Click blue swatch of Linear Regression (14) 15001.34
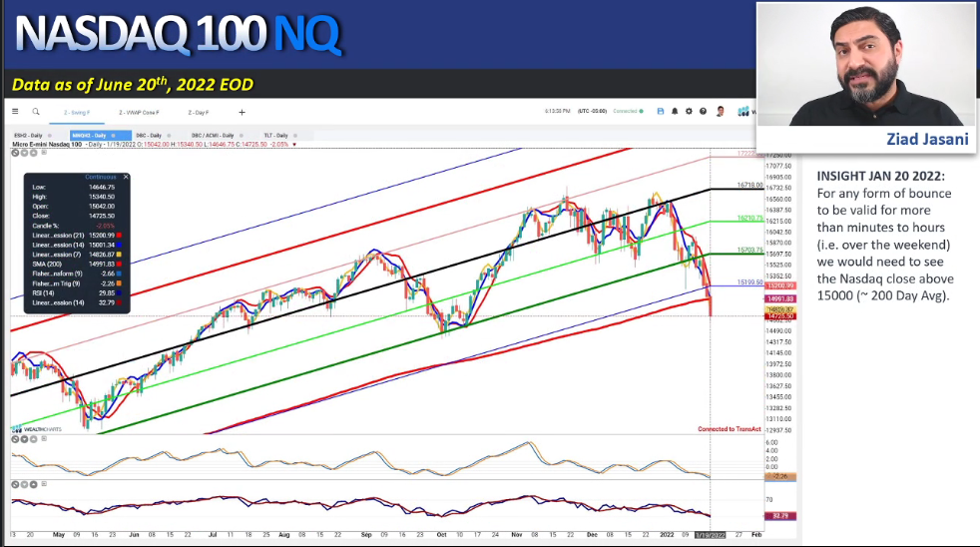Screen dimensions: 980x547 (x=119, y=246)
